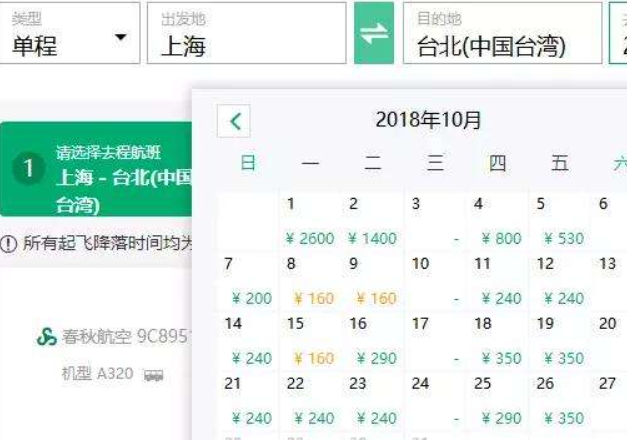
Task: Click October 10 with no fare
Action: [435, 282]
